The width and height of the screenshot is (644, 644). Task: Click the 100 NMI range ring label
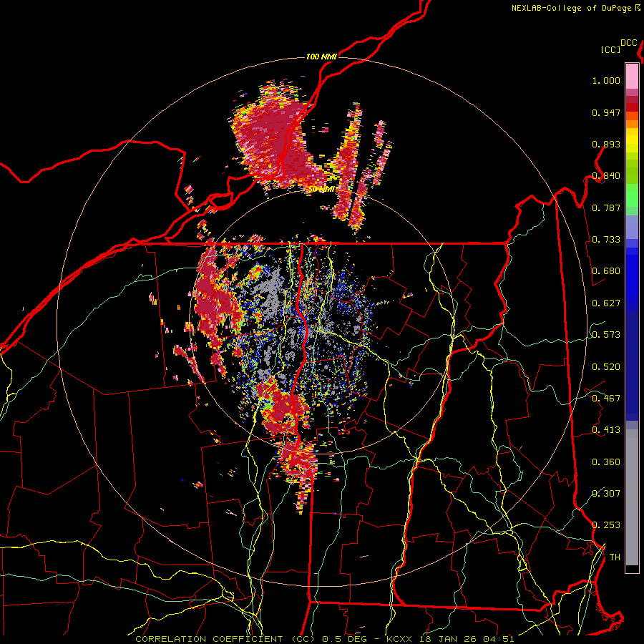[x=321, y=57]
